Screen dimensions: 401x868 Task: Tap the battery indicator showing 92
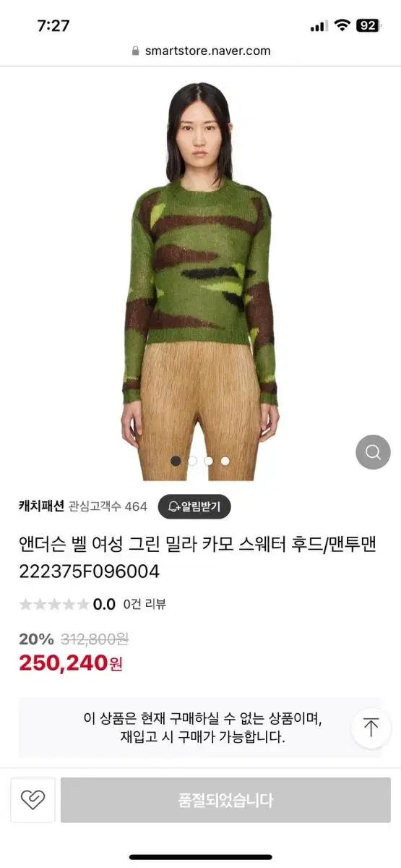pos(367,25)
